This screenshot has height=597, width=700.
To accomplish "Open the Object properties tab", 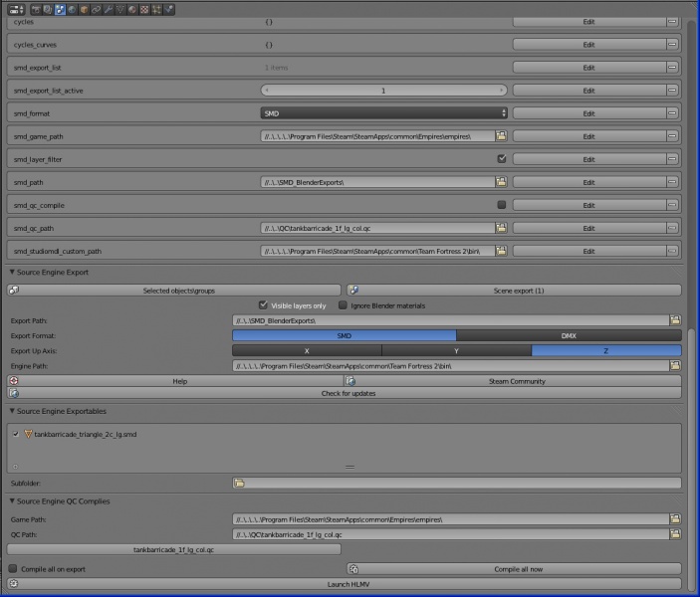I will coord(84,9).
